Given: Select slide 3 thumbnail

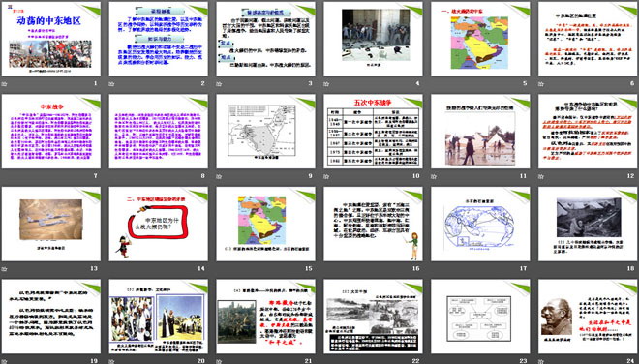Looking at the screenshot, I should tap(265, 39).
